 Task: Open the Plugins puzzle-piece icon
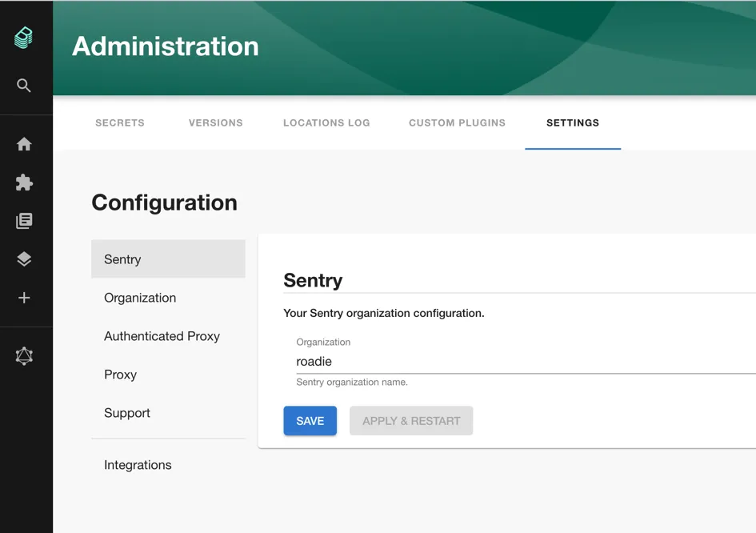pos(23,182)
